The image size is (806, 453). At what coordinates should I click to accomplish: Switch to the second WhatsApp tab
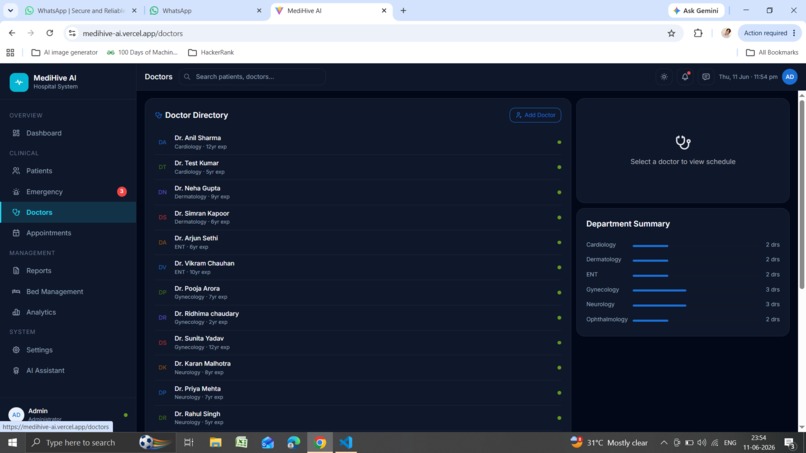[206, 10]
